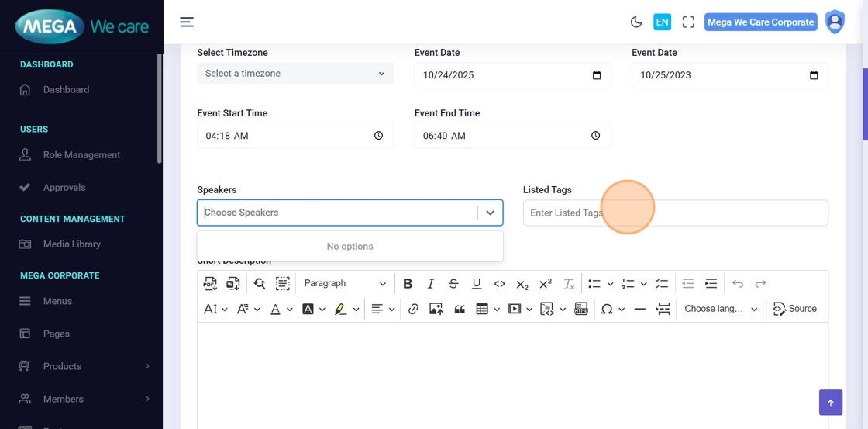Click the Enter Listed Tags field
This screenshot has height=429, width=868.
[675, 213]
